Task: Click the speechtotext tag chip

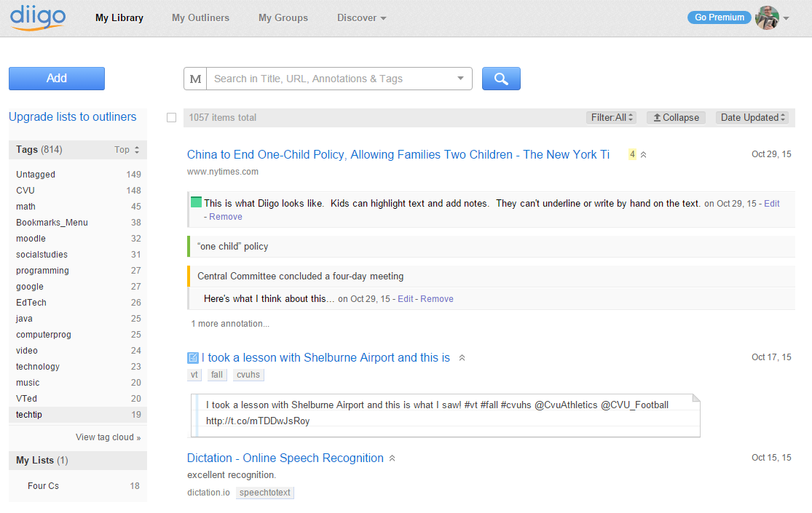Action: click(x=264, y=493)
